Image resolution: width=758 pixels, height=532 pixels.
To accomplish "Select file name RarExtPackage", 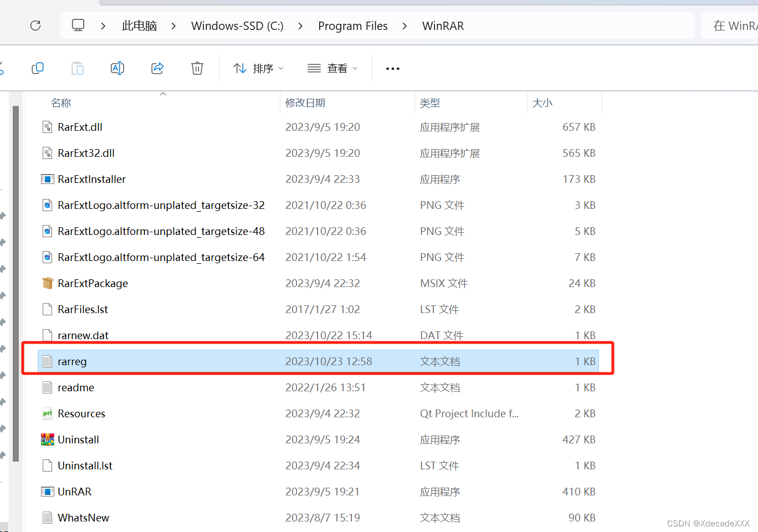I will point(93,283).
